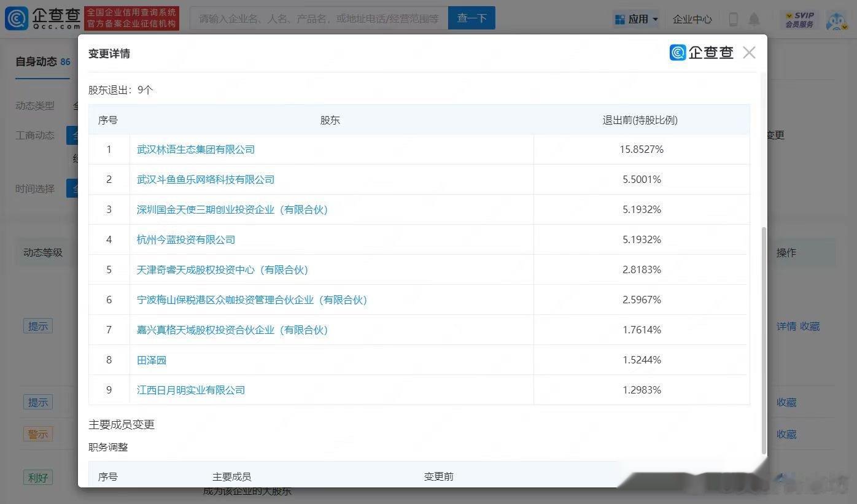The width and height of the screenshot is (857, 504).
Task: Select the 利好 status tag
Action: coord(37,477)
